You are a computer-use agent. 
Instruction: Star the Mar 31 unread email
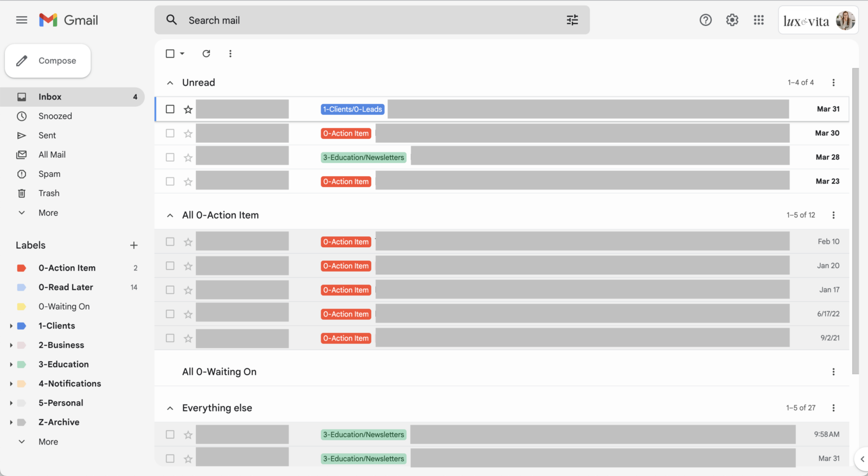(x=188, y=110)
